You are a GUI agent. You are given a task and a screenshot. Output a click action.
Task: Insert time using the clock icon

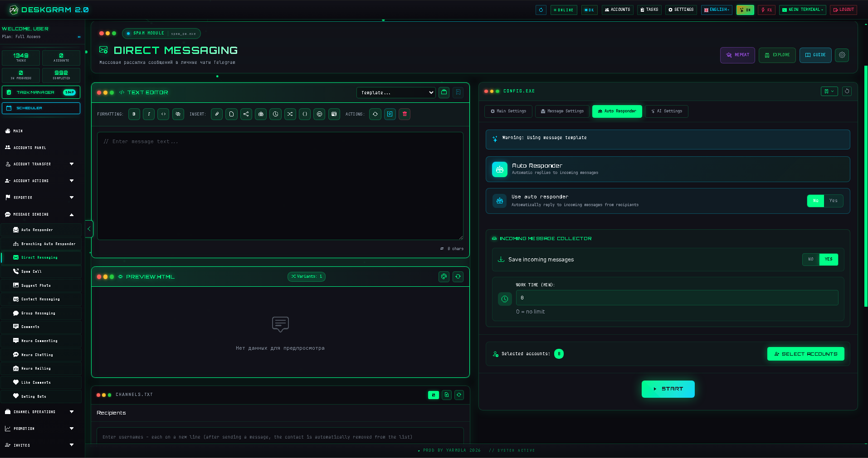[x=276, y=114]
